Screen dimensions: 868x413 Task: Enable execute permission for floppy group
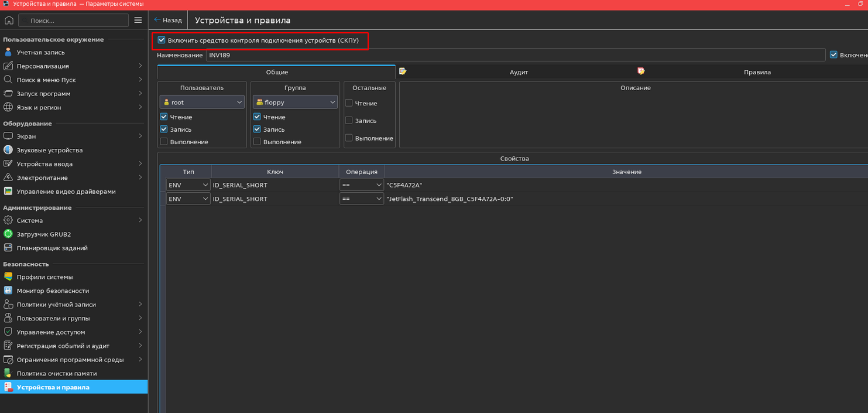[x=257, y=142]
